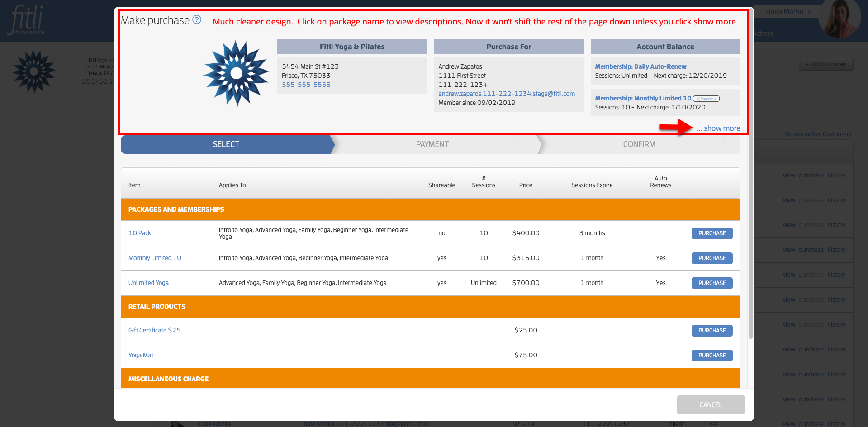Click the Dale Wonka row's purchase link
Viewport: 868px width, 427px height.
coord(811,424)
